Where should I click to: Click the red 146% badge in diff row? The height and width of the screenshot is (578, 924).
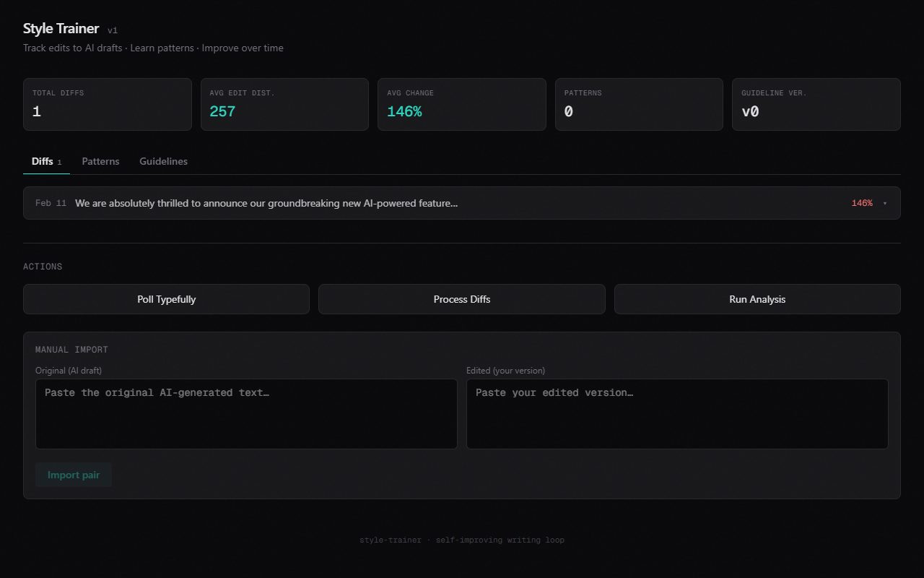point(861,204)
